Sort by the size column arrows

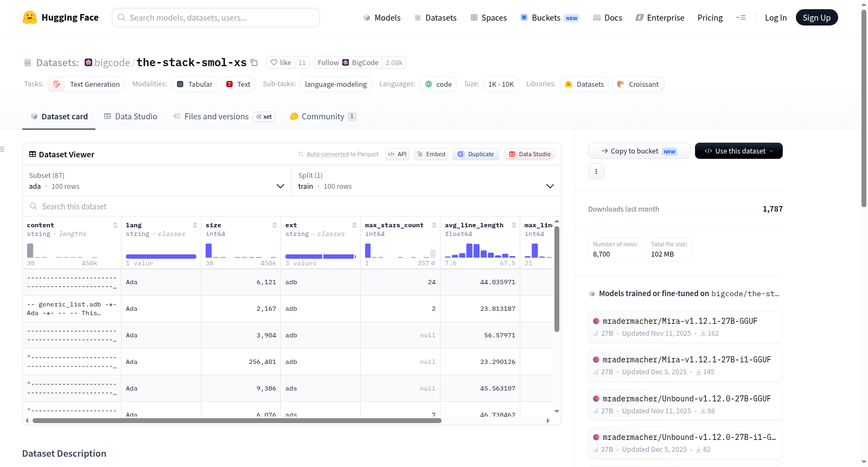(275, 225)
